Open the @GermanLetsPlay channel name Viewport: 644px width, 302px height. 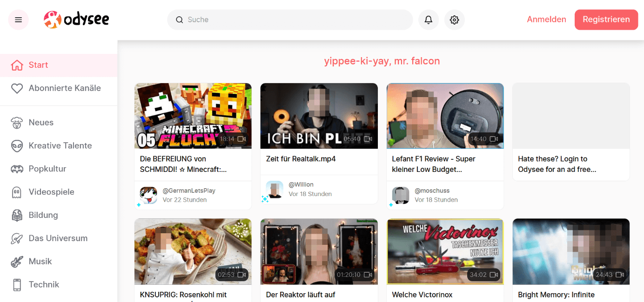[x=189, y=190]
